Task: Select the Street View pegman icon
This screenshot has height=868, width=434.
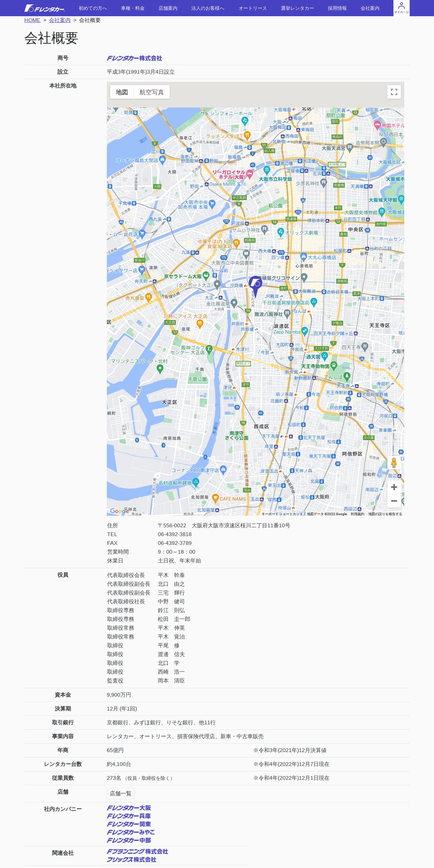Action: click(x=394, y=463)
